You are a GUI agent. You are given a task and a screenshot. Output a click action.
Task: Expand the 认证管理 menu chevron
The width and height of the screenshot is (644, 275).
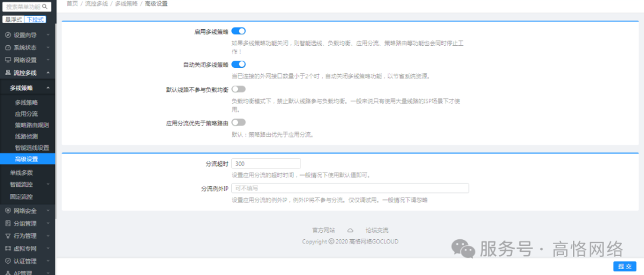[48, 261]
